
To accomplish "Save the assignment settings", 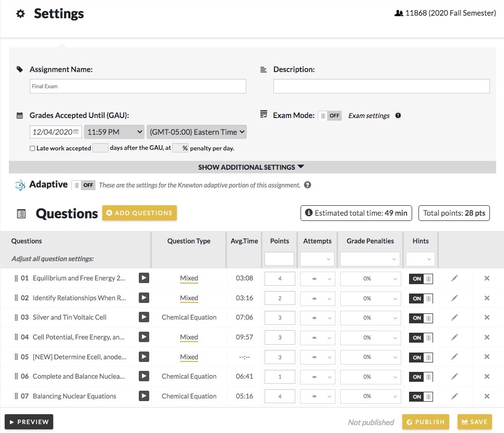I will coord(475,422).
